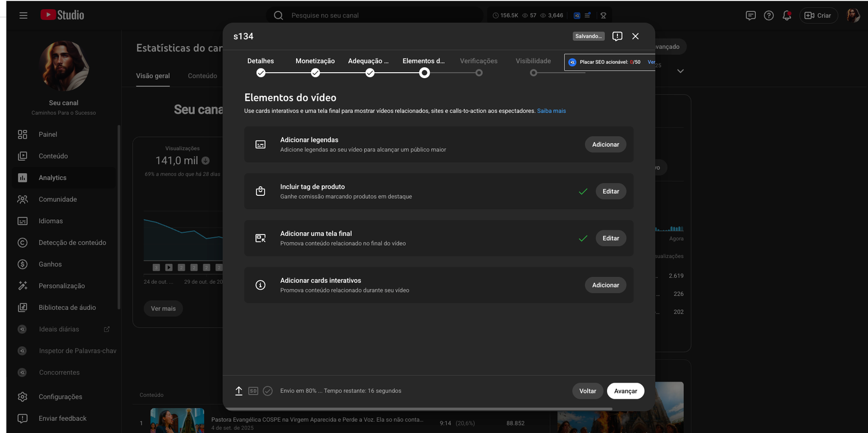
Task: Open Biblioteca de áudio in sidebar
Action: [64, 308]
